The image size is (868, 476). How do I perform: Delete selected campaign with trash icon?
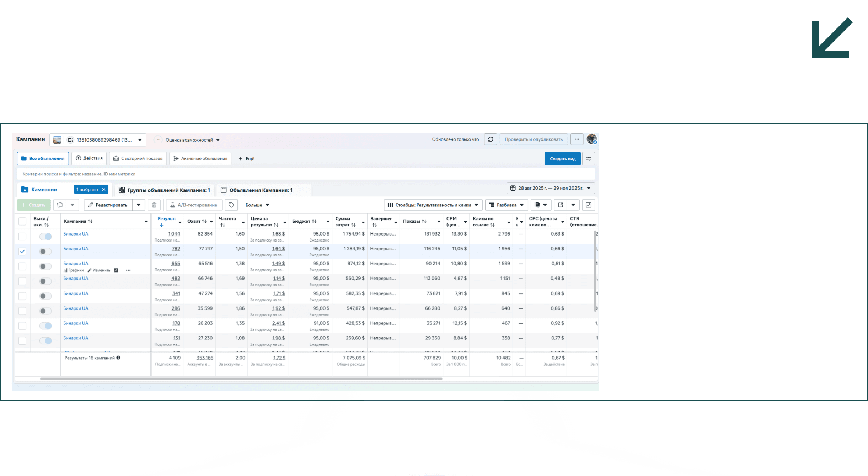(154, 205)
